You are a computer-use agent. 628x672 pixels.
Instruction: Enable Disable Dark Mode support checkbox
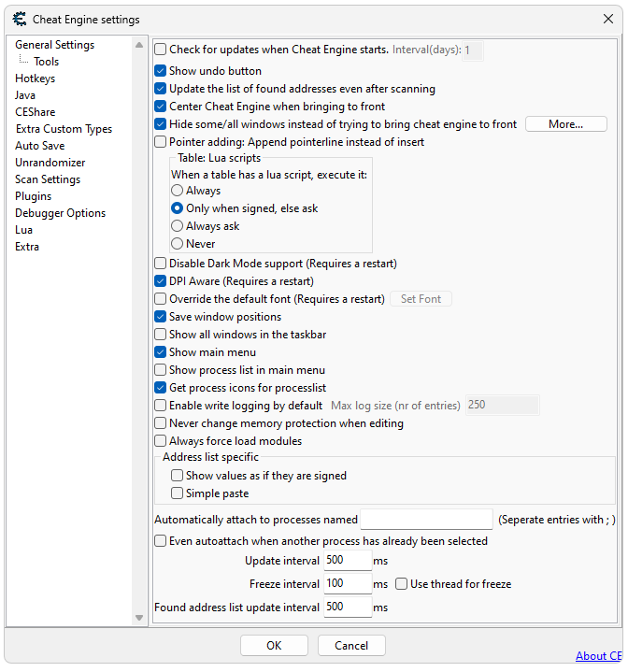pyautogui.click(x=160, y=264)
